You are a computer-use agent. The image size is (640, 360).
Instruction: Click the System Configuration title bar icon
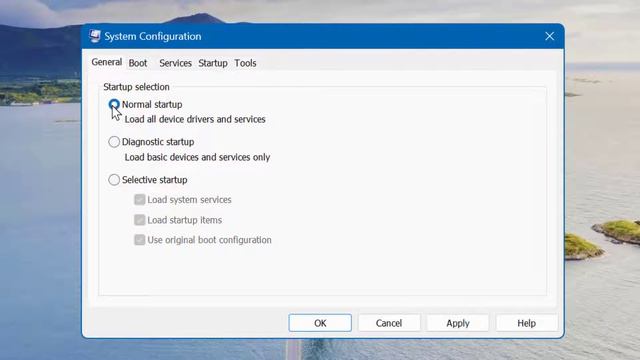(95, 36)
